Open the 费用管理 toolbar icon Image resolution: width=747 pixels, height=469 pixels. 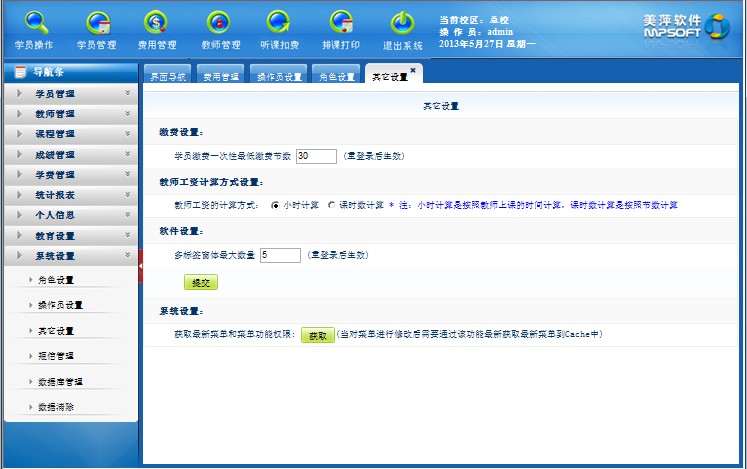[x=157, y=22]
